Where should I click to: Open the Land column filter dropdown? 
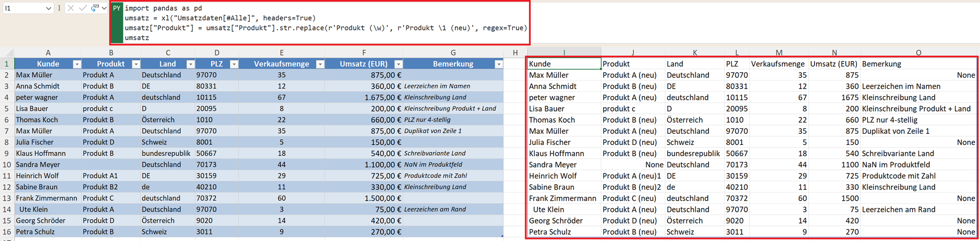coord(190,64)
